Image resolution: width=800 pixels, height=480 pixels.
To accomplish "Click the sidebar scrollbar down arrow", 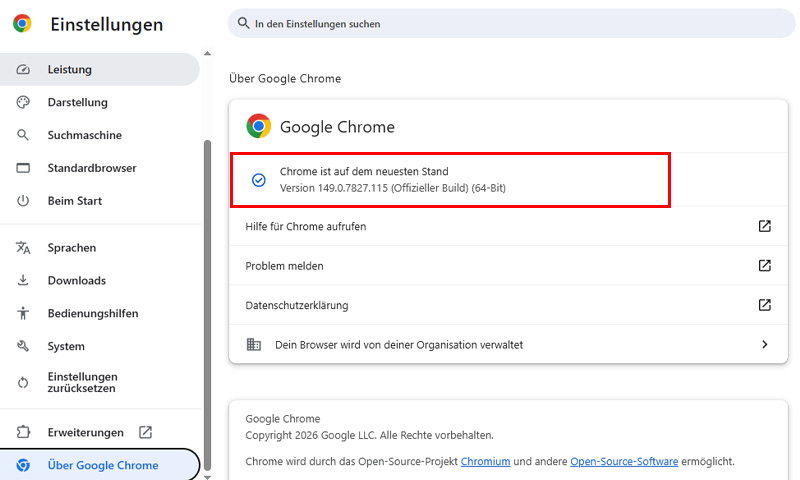I will 207,476.
